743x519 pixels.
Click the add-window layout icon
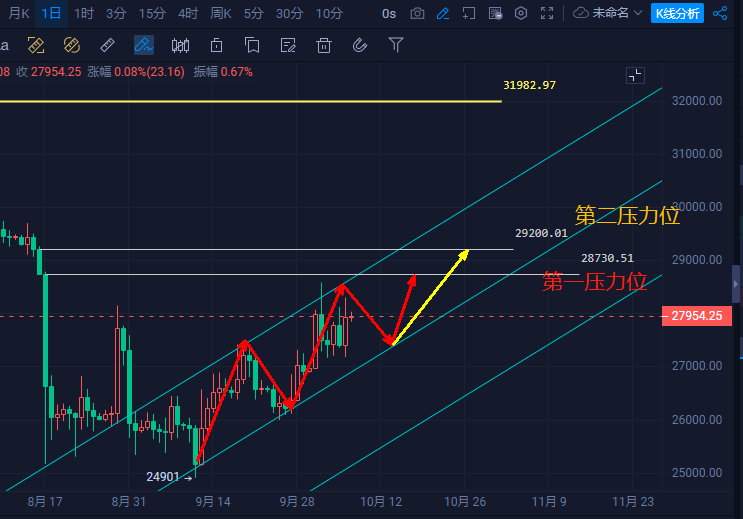point(469,13)
